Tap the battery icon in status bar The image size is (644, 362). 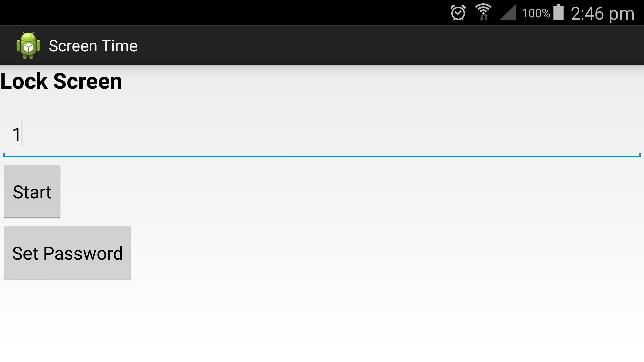(558, 12)
